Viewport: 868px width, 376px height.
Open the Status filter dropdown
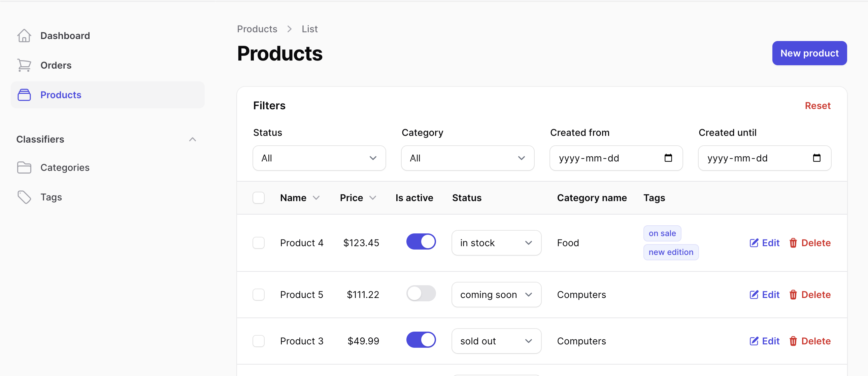[x=319, y=158]
